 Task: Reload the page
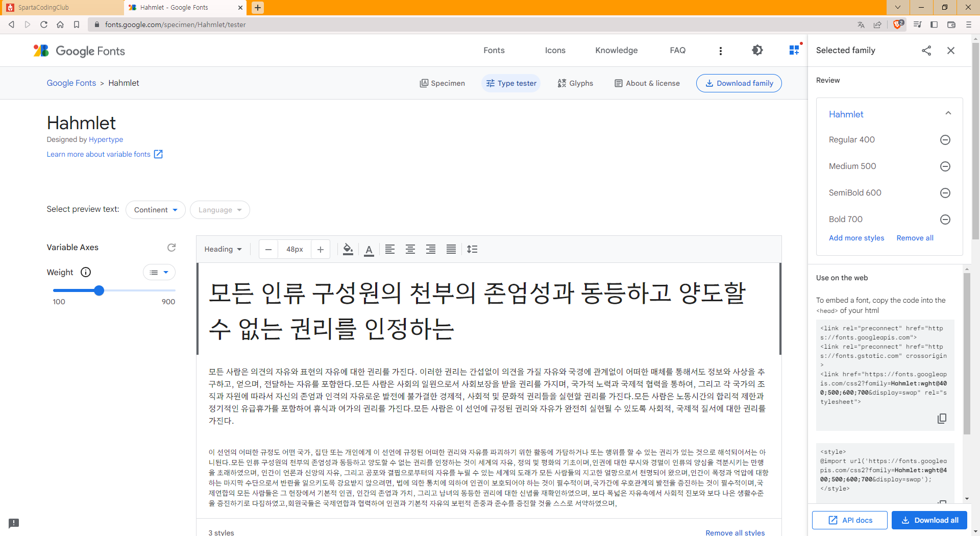(x=44, y=25)
